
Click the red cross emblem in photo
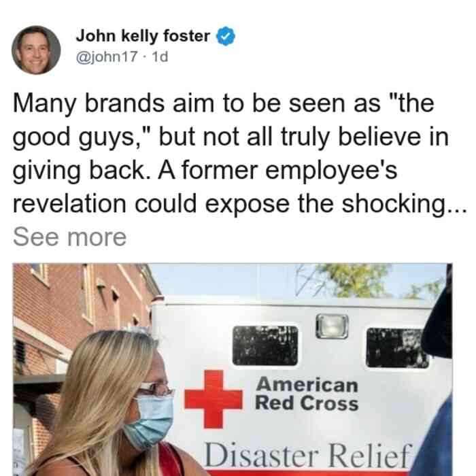point(214,399)
